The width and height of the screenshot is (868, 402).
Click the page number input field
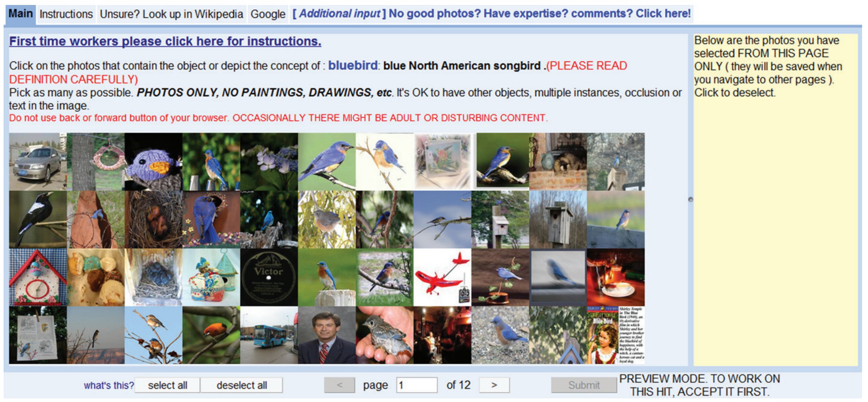pos(416,385)
